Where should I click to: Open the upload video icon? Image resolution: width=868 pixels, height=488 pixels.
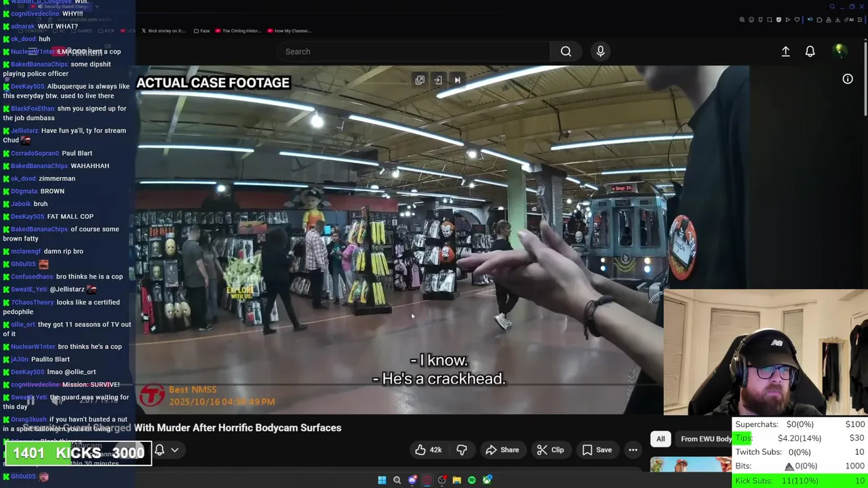coord(785,52)
